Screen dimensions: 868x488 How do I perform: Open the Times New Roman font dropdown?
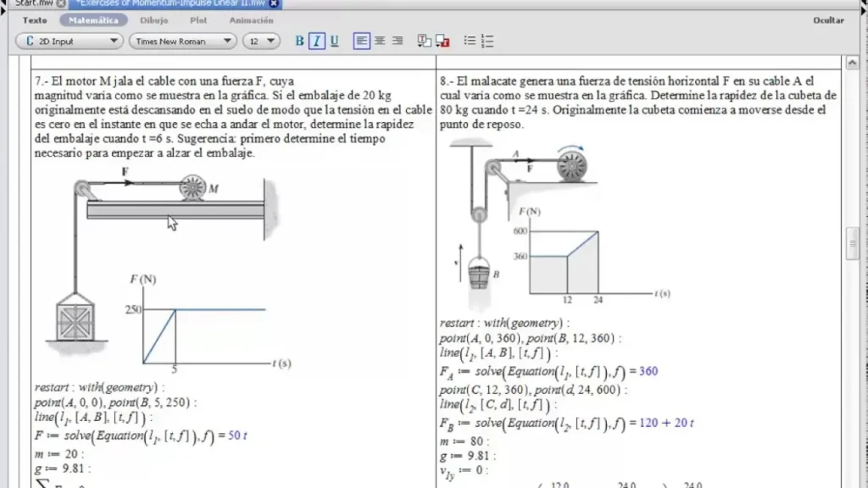click(182, 41)
